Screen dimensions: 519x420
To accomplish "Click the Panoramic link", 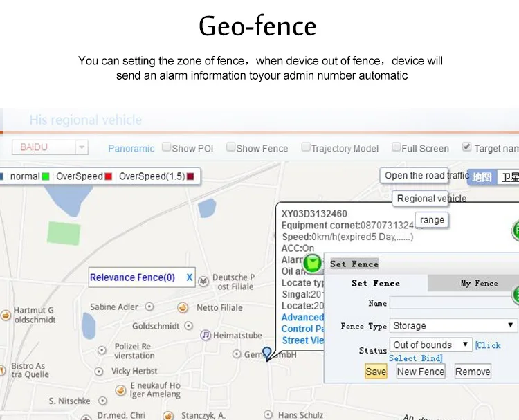I will point(131,149).
